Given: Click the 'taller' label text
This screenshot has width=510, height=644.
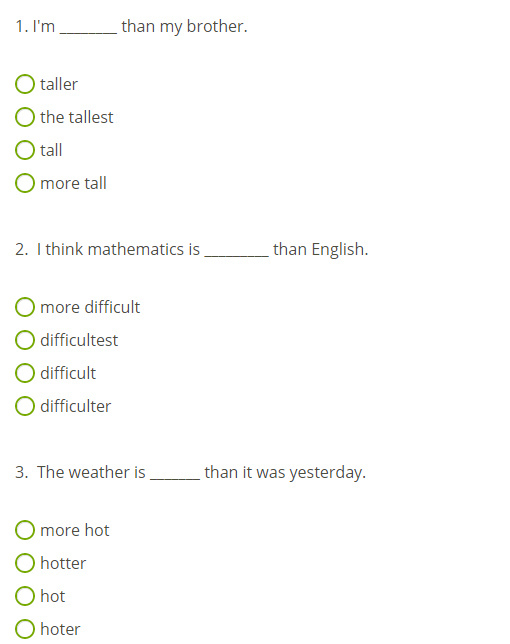Looking at the screenshot, I should point(59,84).
